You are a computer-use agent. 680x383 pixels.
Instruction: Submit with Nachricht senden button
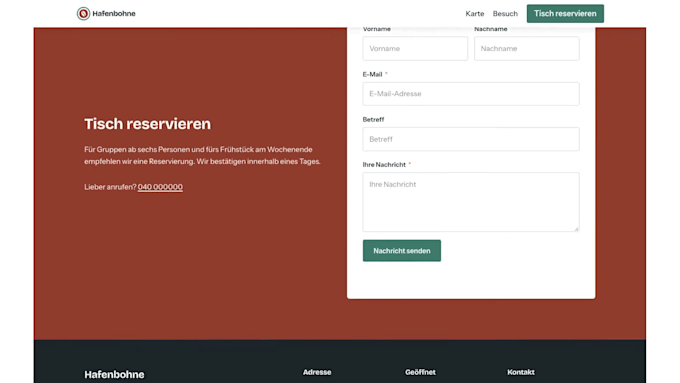(402, 251)
